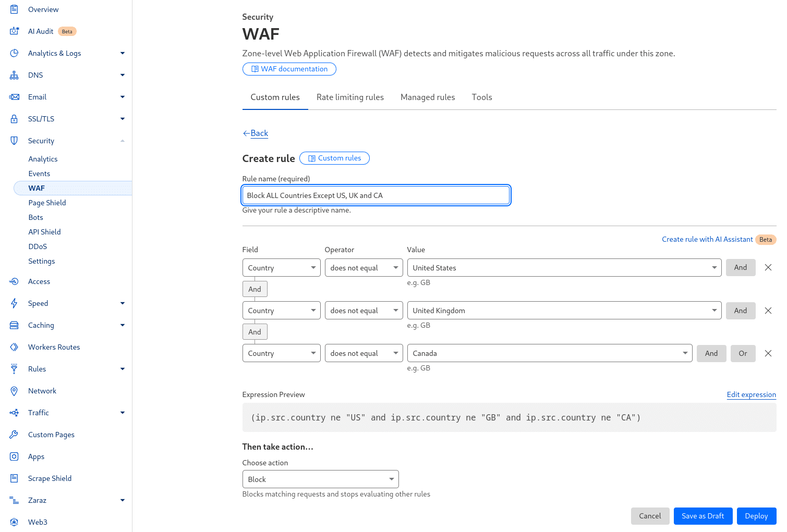This screenshot has height=532, width=787.
Task: Switch to Rate limiting rules tab
Action: pos(350,97)
